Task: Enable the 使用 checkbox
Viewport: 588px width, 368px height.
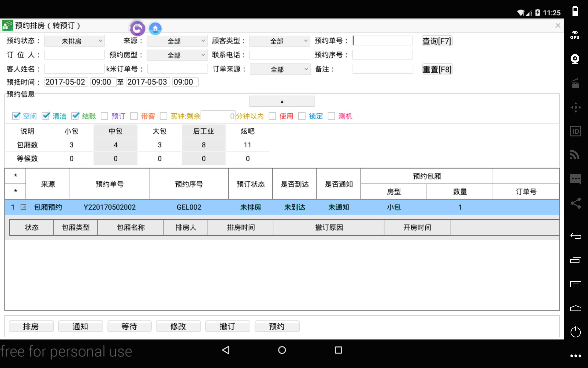Action: coord(272,116)
